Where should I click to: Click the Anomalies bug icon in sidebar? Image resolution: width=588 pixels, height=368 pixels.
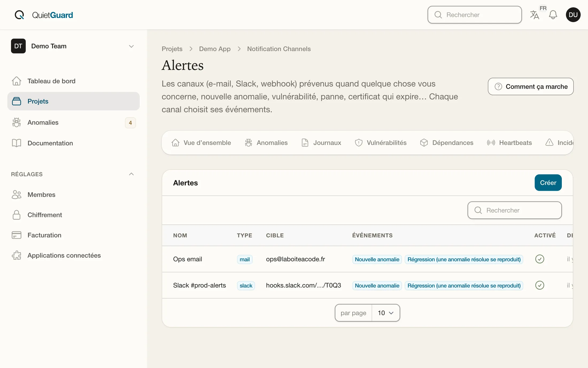click(x=17, y=122)
